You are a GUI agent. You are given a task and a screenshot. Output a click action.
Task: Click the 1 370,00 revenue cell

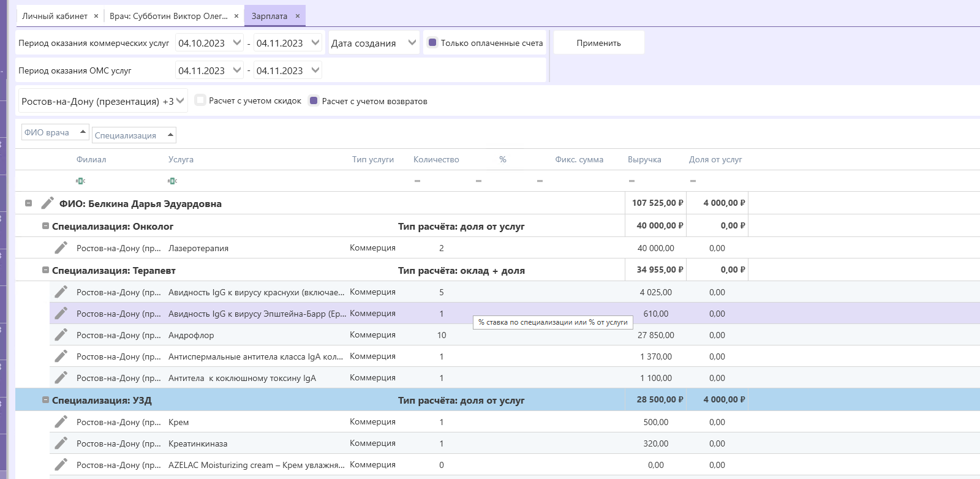pos(655,356)
